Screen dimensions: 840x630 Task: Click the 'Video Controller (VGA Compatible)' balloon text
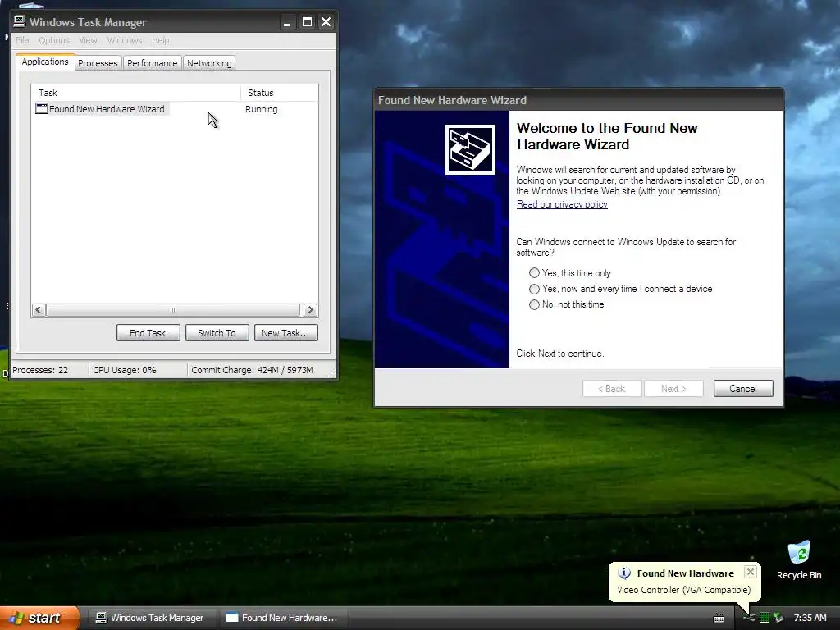click(683, 590)
